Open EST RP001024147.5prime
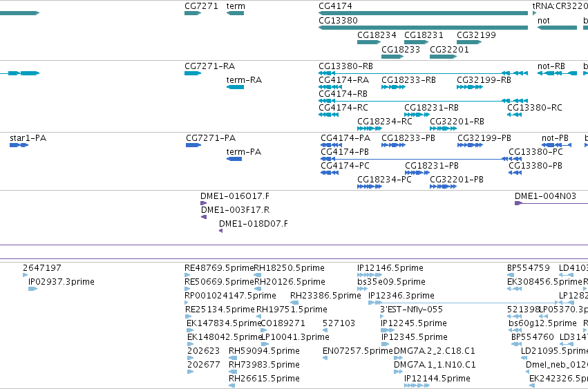 tap(230, 296)
